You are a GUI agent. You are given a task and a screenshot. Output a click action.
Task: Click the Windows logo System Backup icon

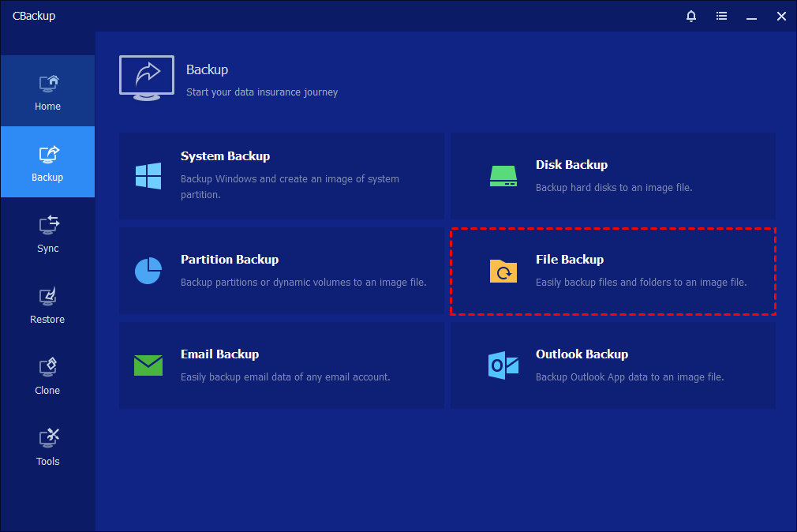coord(148,175)
